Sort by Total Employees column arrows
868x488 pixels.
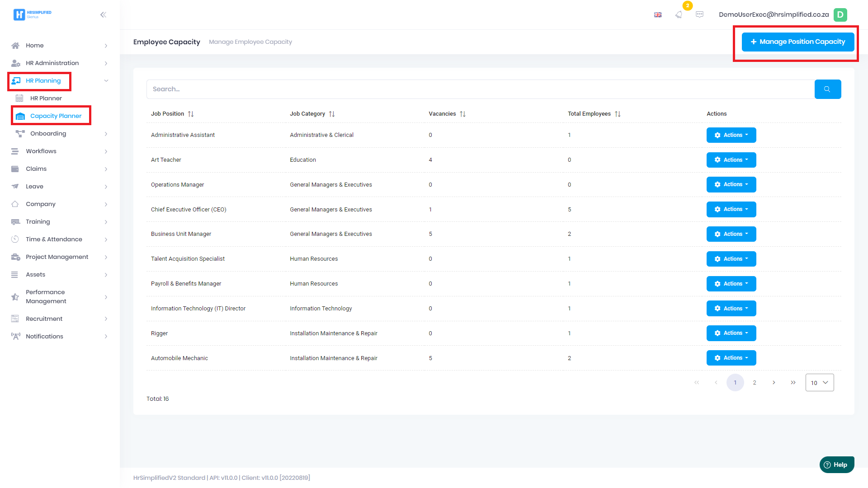(x=618, y=114)
